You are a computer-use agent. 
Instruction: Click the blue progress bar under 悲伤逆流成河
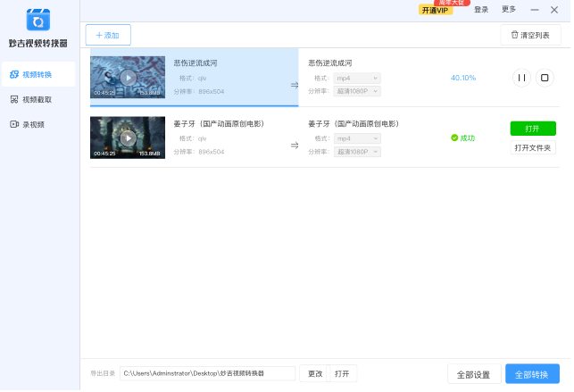195,106
